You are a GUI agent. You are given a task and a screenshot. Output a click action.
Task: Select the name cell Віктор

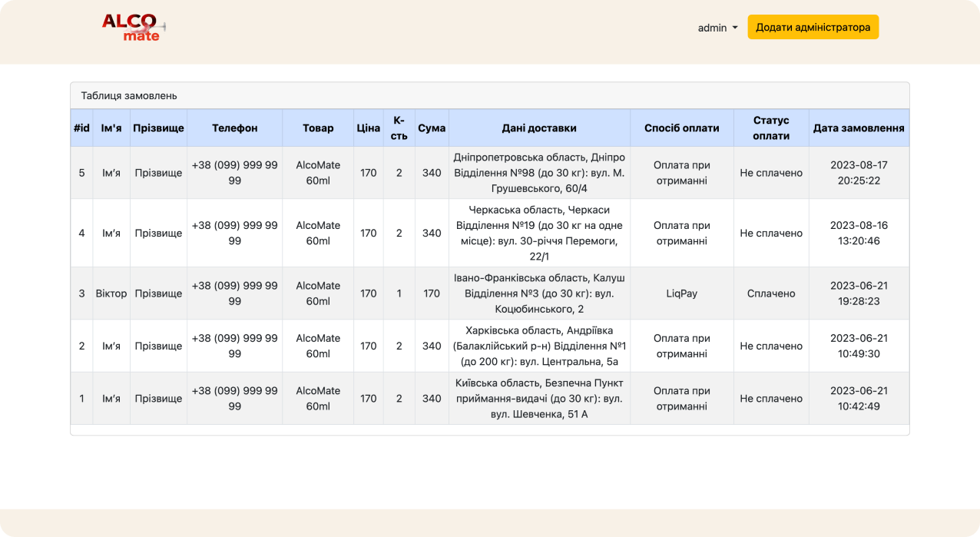tap(111, 293)
